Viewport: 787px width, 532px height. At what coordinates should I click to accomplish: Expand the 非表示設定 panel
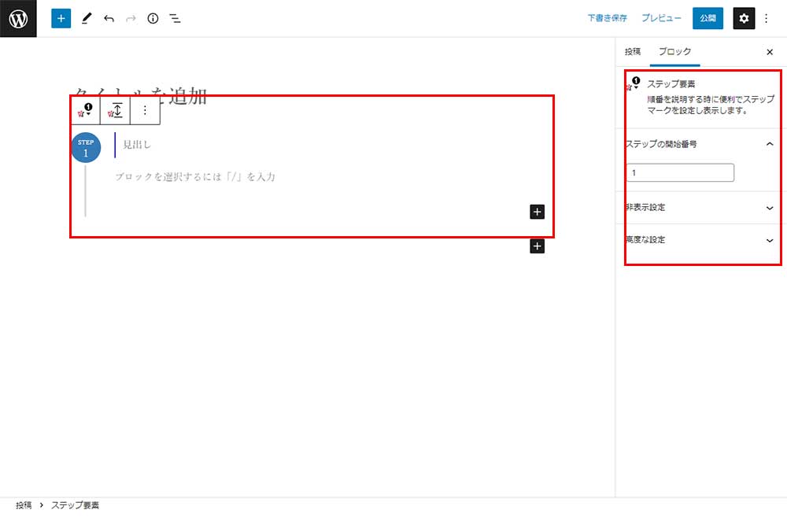tap(769, 208)
